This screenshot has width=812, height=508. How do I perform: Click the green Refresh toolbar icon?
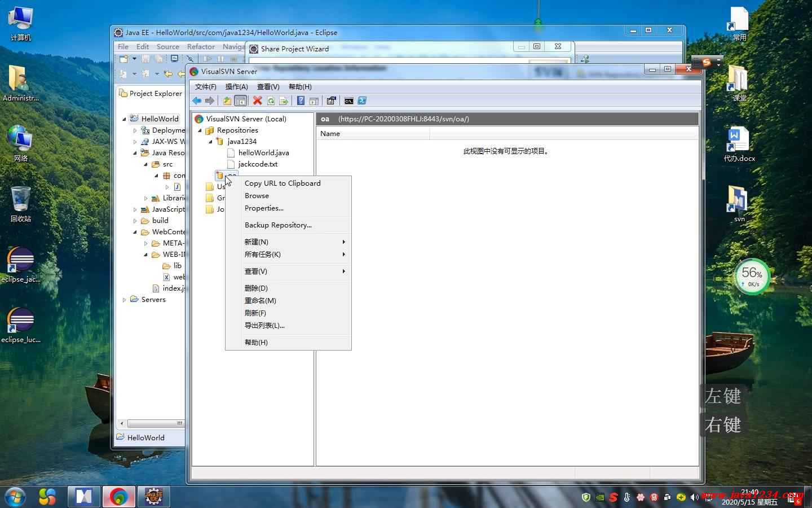point(271,100)
